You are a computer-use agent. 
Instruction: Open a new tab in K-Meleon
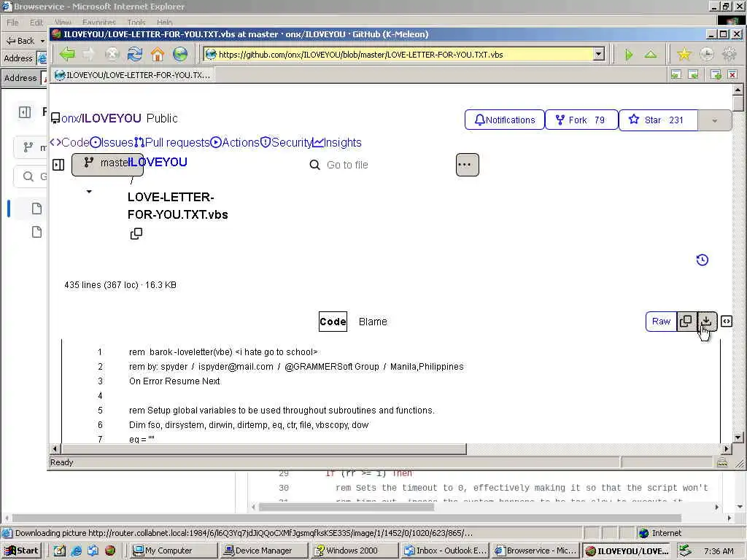pos(716,75)
